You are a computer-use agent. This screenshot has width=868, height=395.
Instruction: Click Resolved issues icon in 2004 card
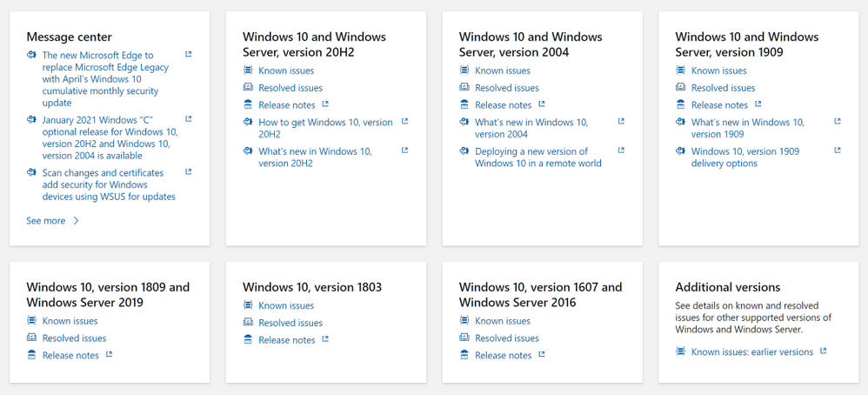464,88
